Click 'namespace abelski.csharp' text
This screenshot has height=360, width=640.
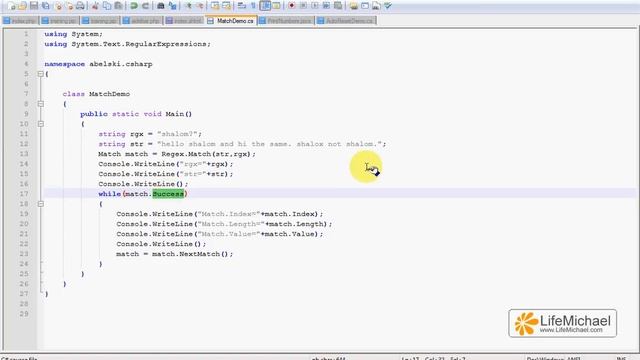[98, 64]
